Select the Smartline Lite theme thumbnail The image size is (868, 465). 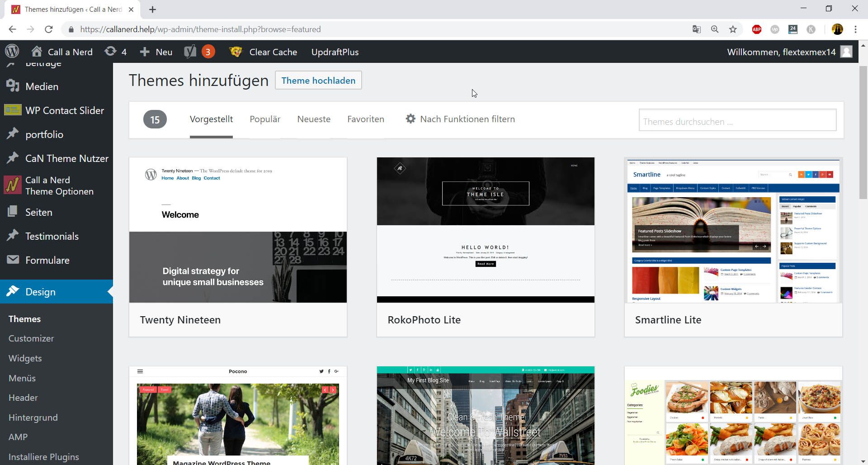pos(733,230)
